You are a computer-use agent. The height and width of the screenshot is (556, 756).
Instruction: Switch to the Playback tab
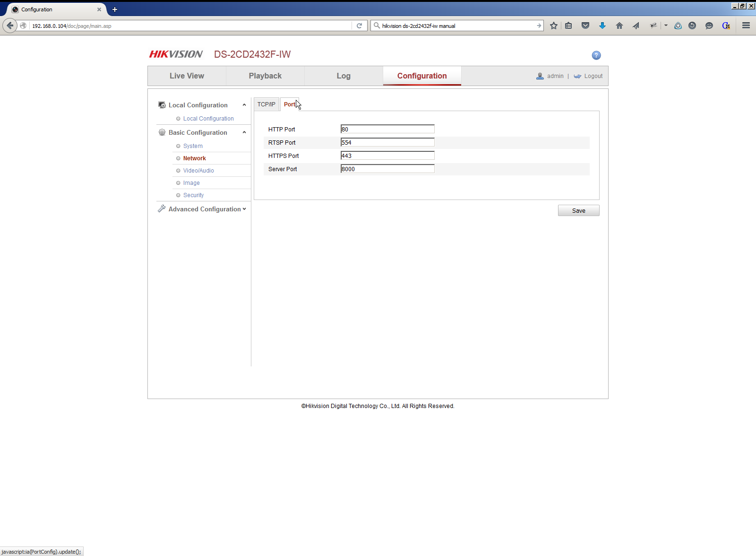point(265,76)
